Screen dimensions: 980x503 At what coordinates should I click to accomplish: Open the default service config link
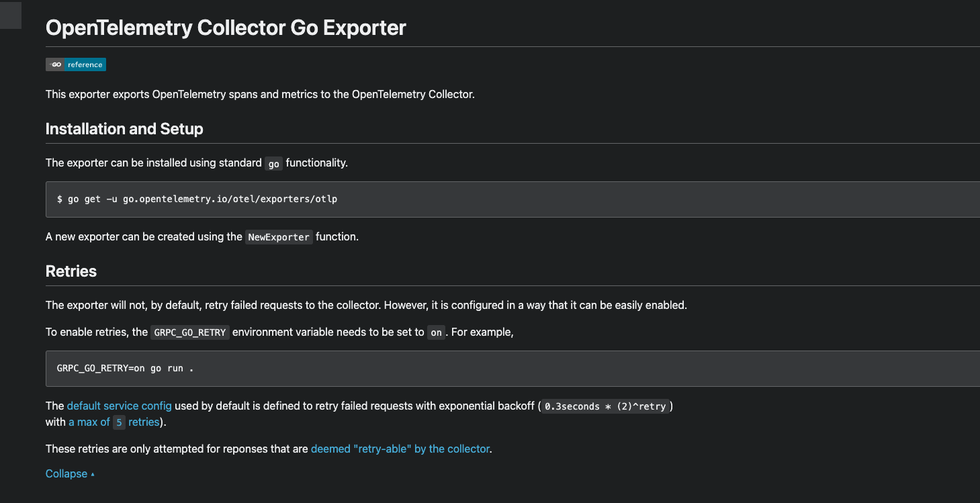tap(119, 406)
